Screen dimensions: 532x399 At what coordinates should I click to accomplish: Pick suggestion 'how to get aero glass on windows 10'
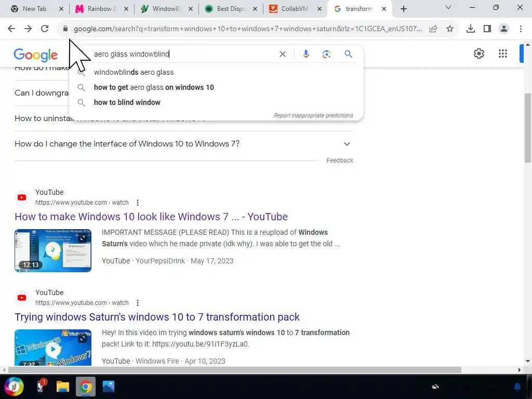tap(216, 87)
